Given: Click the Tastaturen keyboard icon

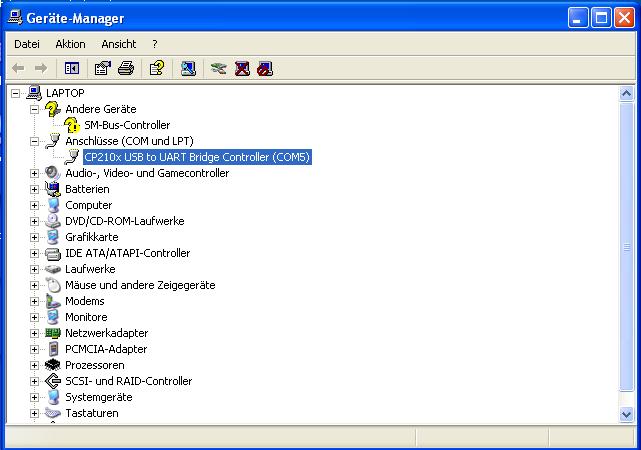Looking at the screenshot, I should (53, 413).
